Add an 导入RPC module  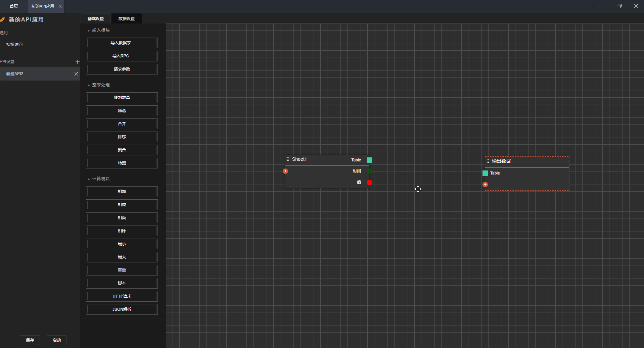(122, 56)
